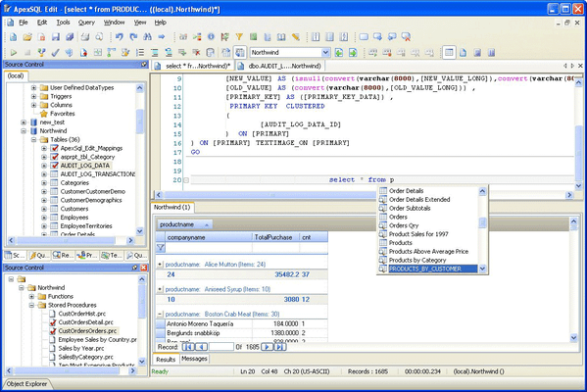
Task: Click the autocomplete list scroll down arrow
Action: [x=482, y=269]
